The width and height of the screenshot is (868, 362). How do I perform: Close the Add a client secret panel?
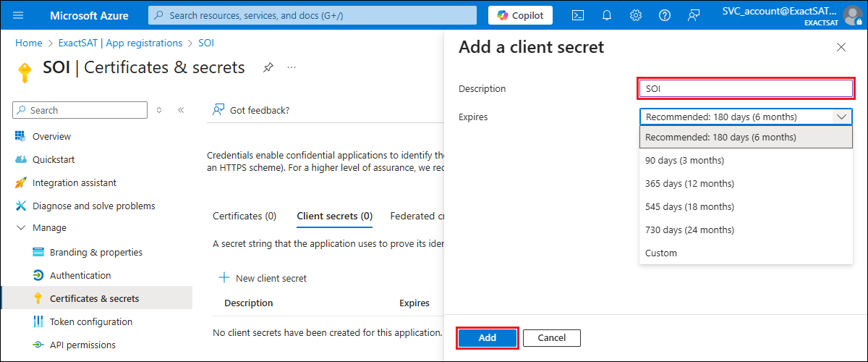841,47
